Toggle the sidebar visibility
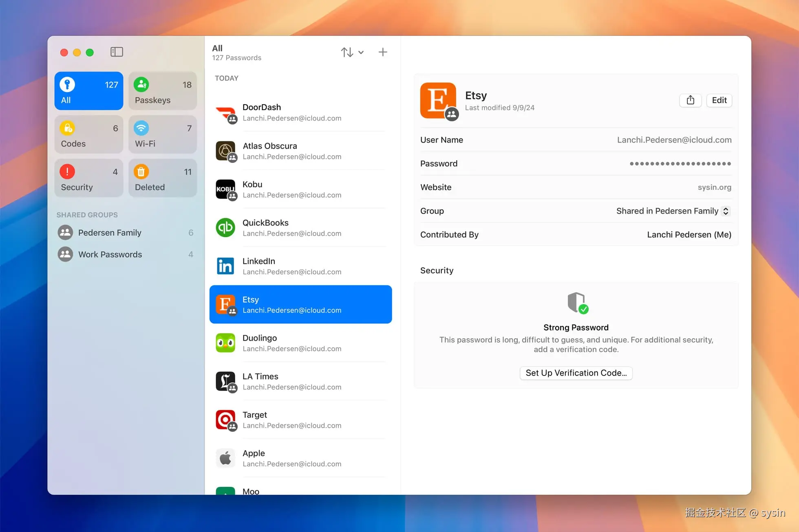Viewport: 799px width, 532px height. (x=116, y=52)
